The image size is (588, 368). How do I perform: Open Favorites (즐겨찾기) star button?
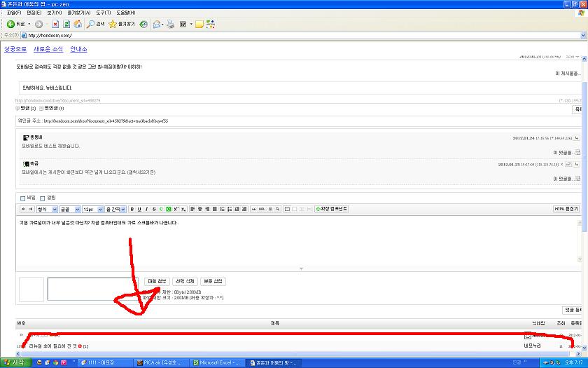point(122,24)
